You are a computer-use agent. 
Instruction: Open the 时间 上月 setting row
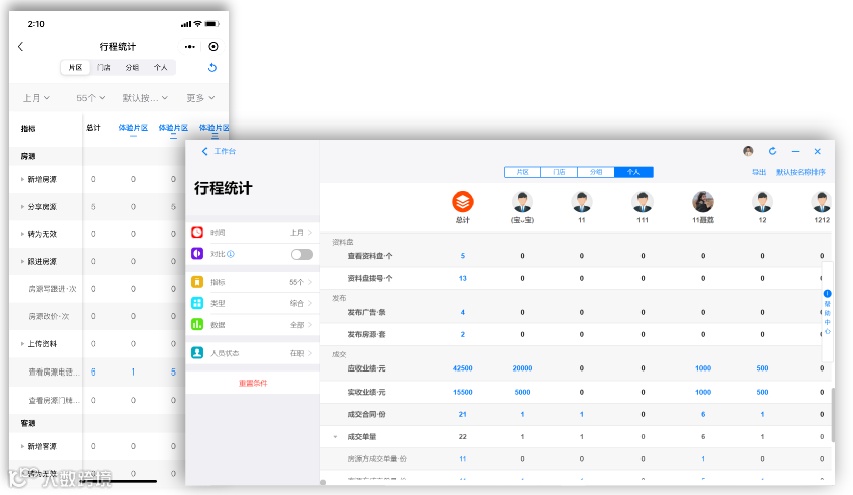[x=252, y=232]
